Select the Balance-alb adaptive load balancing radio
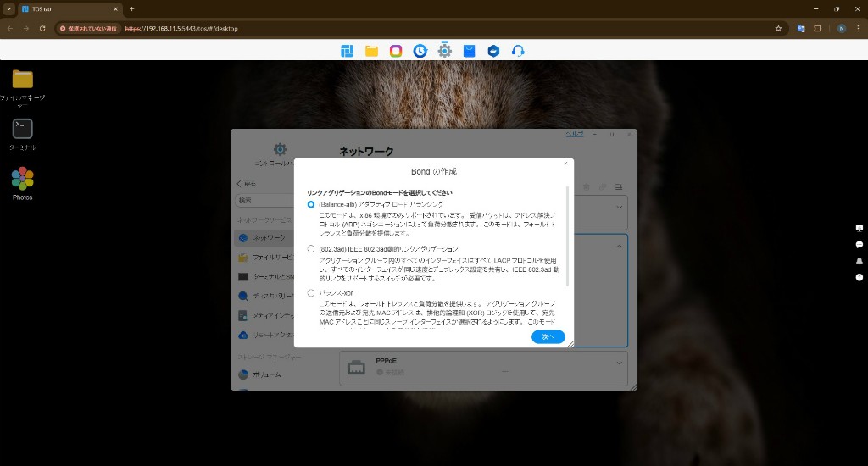The height and width of the screenshot is (466, 868). click(x=311, y=205)
